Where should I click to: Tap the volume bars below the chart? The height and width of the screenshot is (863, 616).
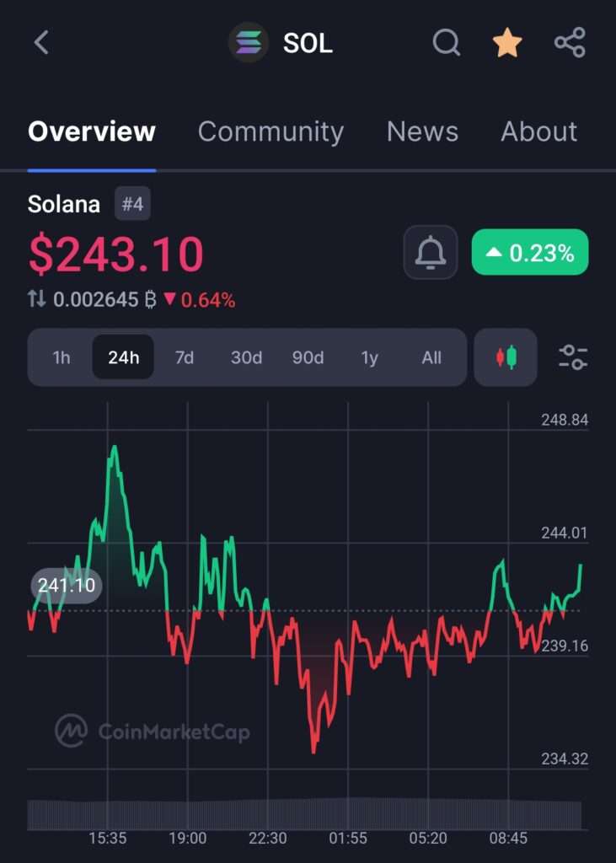[x=304, y=814]
